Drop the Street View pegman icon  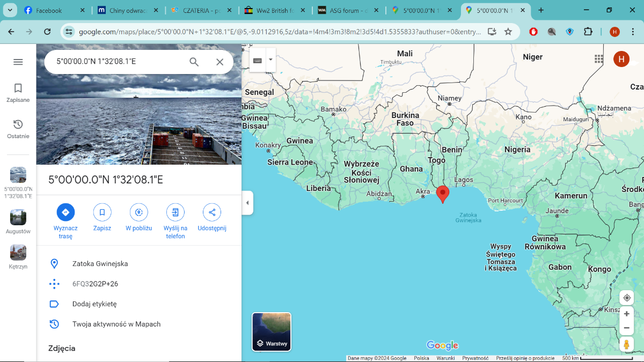tap(626, 344)
